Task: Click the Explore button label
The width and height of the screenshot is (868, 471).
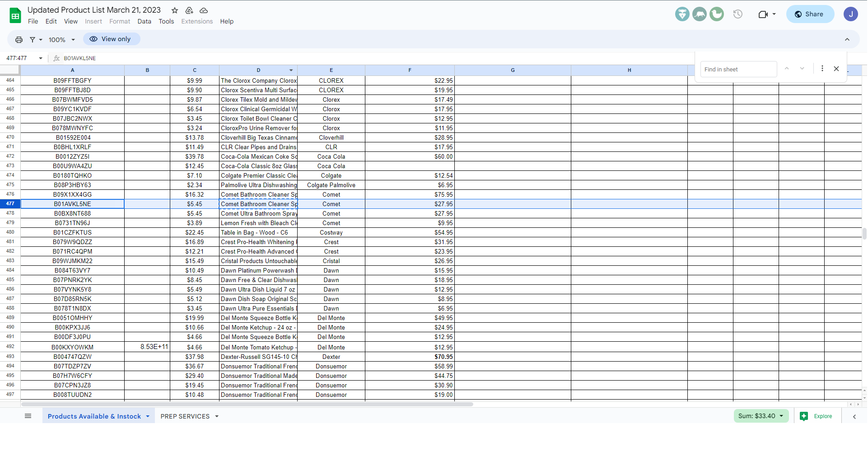Action: point(823,416)
